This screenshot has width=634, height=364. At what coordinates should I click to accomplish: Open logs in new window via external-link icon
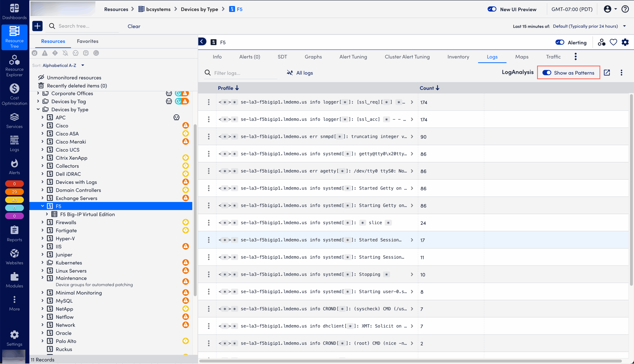pyautogui.click(x=607, y=73)
